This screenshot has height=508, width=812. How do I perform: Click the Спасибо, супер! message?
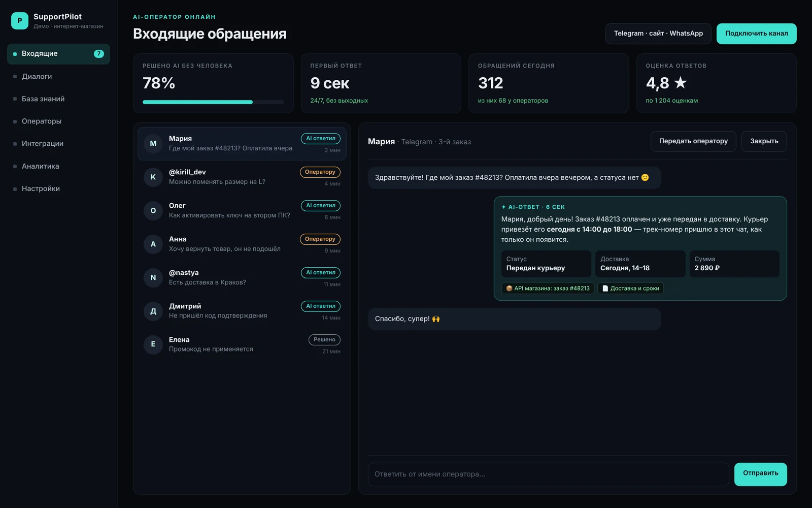pos(514,319)
